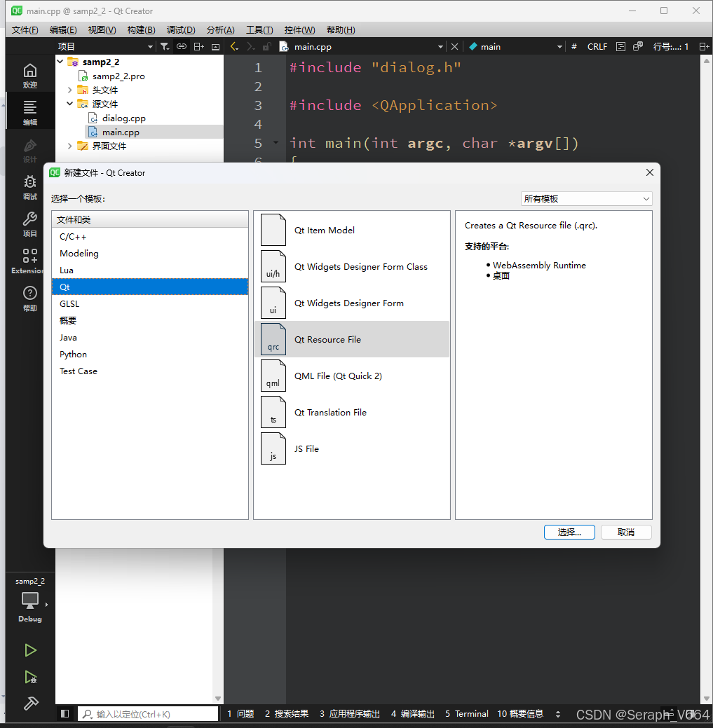This screenshot has height=728, width=713.
Task: Go forward in editor navigation history
Action: (x=251, y=46)
